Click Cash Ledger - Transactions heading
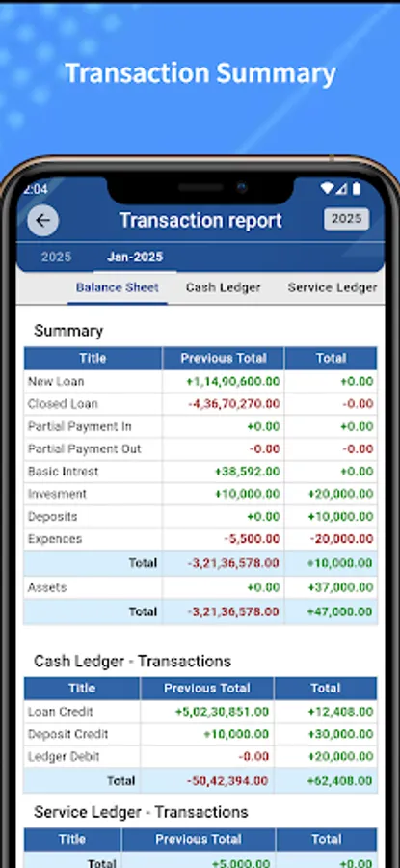 (x=132, y=661)
